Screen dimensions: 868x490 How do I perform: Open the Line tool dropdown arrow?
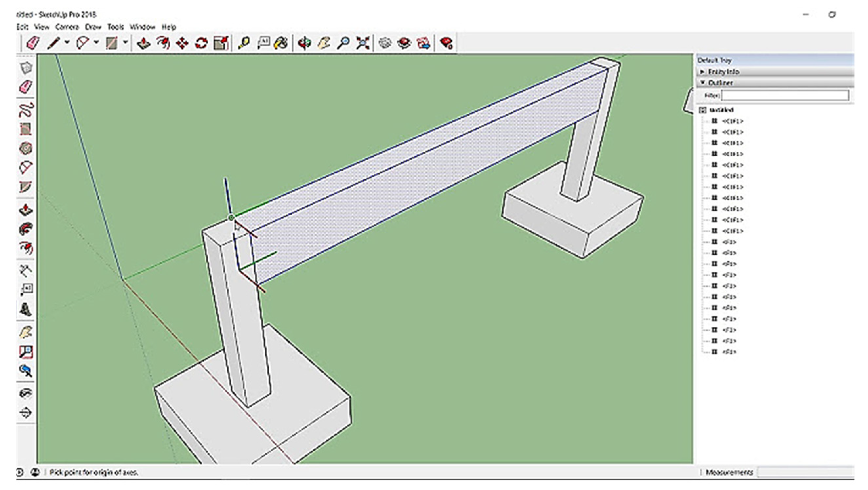[x=67, y=42]
